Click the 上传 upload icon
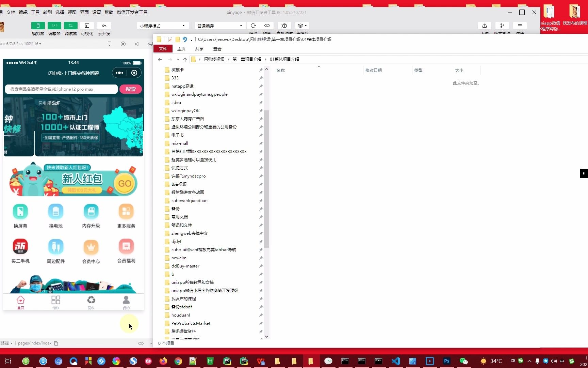Viewport: 588px width, 368px height. 485,26
